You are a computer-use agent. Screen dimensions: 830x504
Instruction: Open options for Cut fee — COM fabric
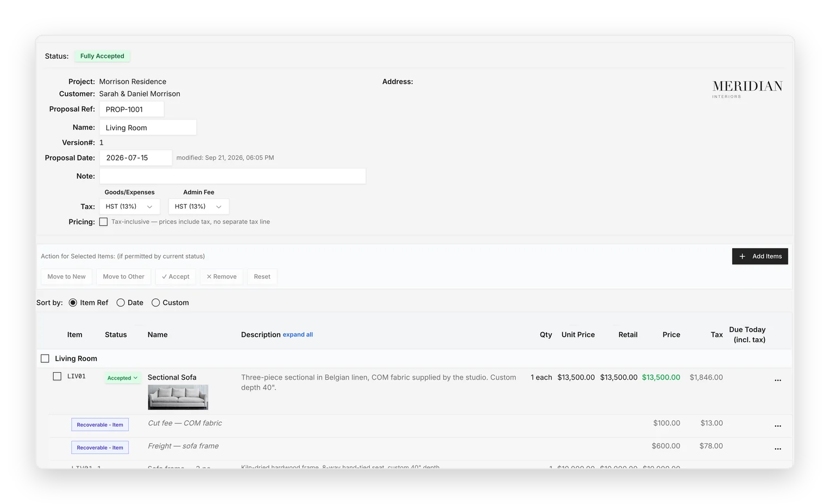click(x=777, y=426)
